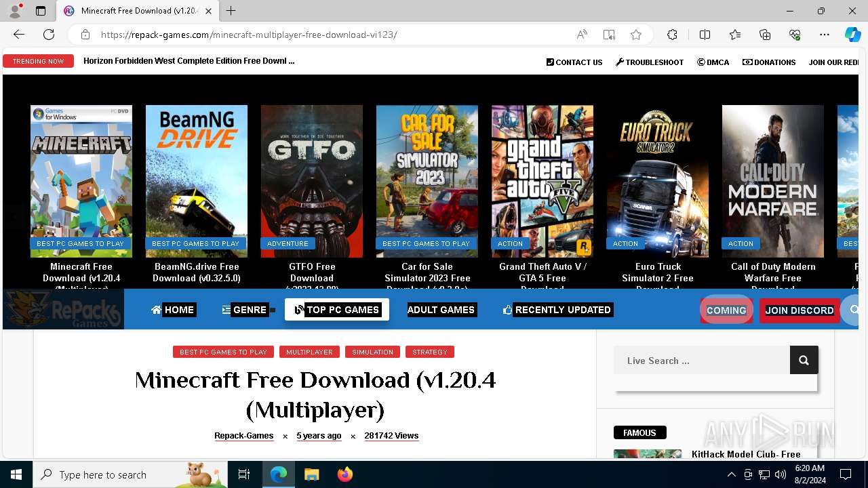Open the Copilot sidebar

pyautogui.click(x=852, y=35)
